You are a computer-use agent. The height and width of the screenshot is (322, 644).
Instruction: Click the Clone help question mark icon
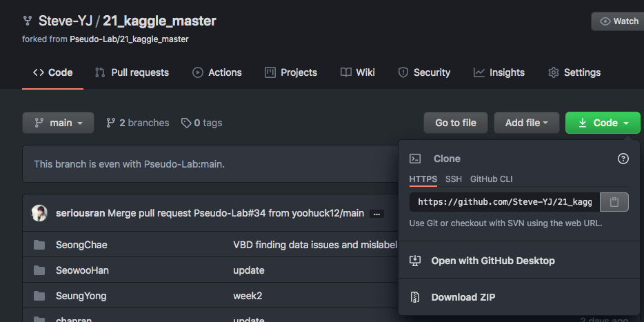(x=623, y=159)
